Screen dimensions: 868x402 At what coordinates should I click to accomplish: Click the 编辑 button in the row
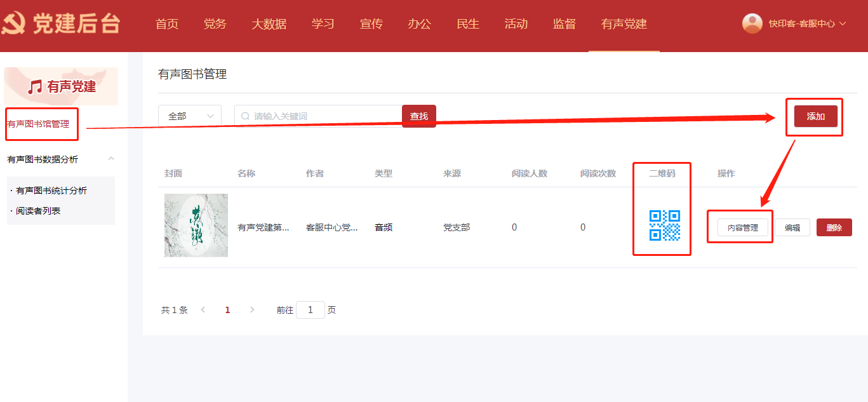click(792, 227)
